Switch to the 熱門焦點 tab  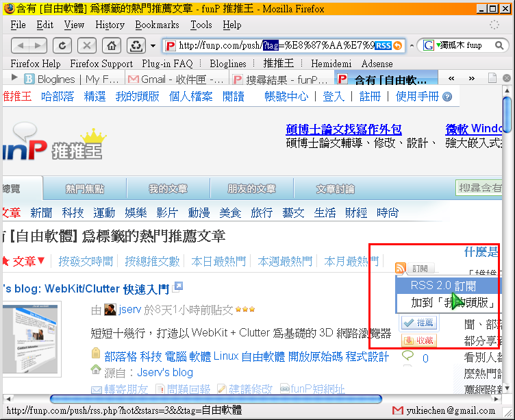(85, 188)
